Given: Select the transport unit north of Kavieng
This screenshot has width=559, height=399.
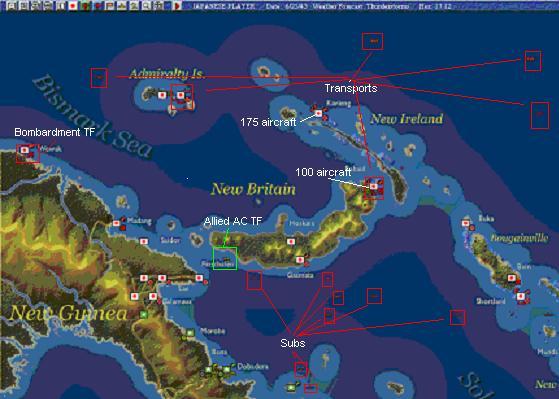Looking at the screenshot, I should click(373, 41).
